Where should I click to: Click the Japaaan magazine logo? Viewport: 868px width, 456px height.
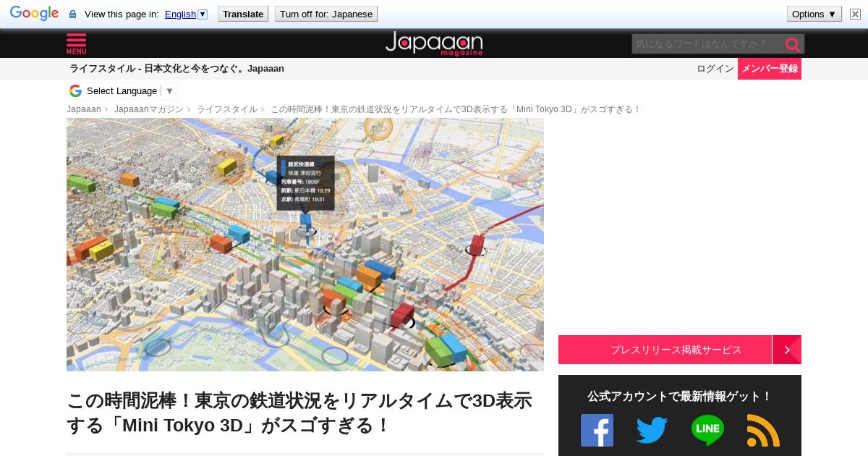click(434, 43)
